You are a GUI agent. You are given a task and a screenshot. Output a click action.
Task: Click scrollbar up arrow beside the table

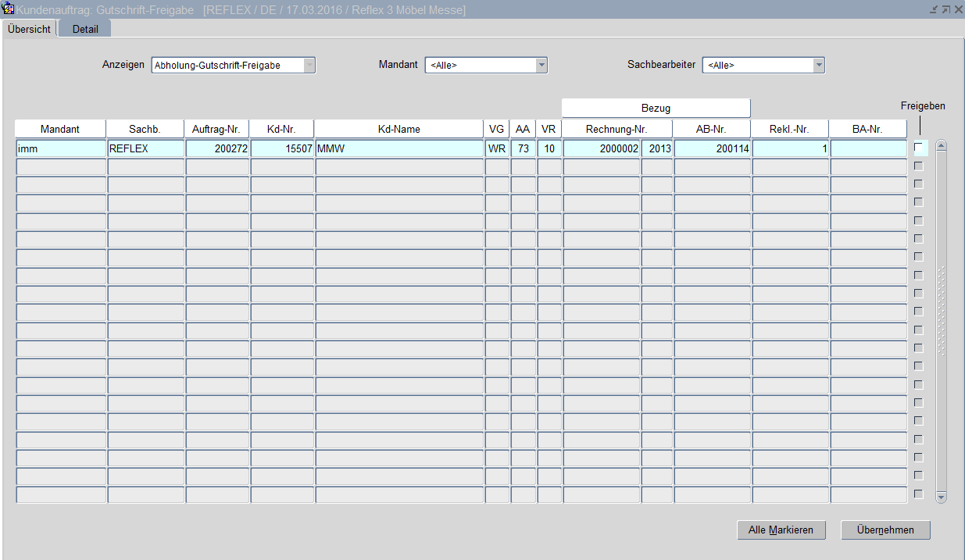(941, 145)
